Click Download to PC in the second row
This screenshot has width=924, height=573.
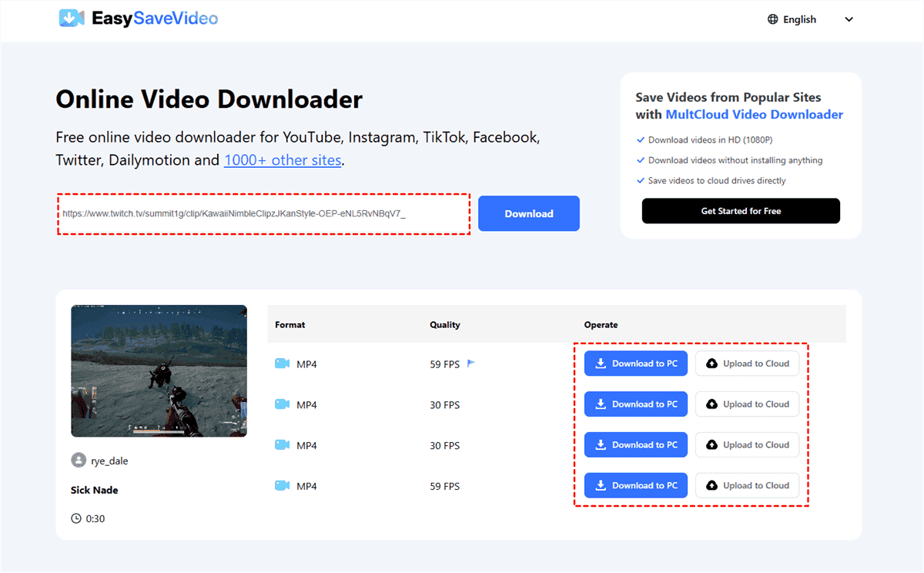(636, 404)
